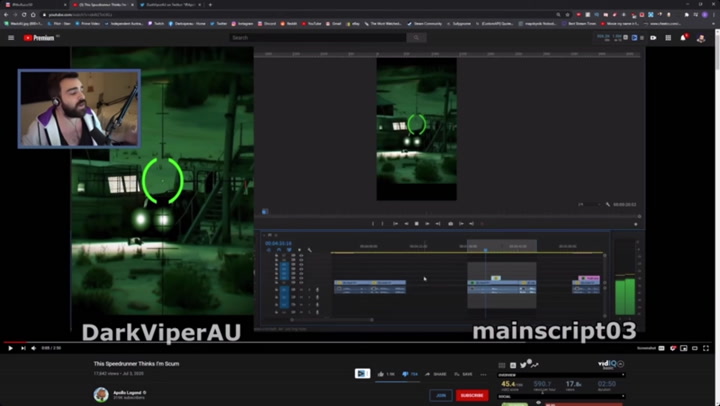This screenshot has width=720, height=406.
Task: Open player settings gear
Action: (673, 348)
